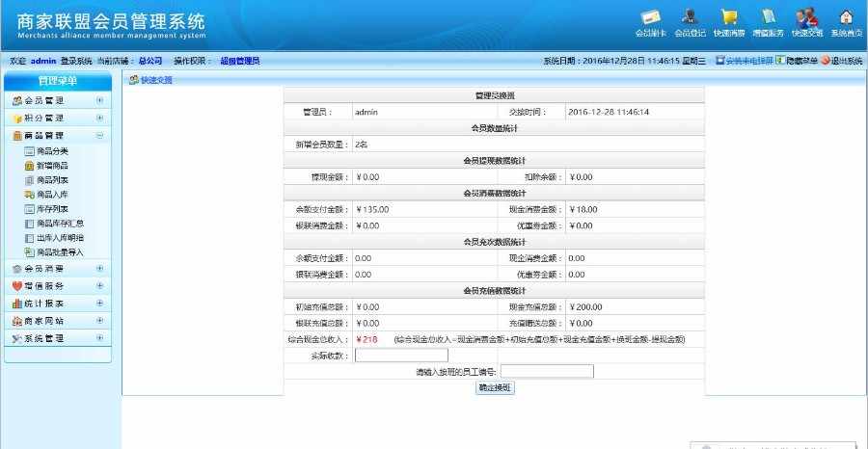
Task: Click 快速交班 breadcrumb icon
Action: (x=133, y=80)
